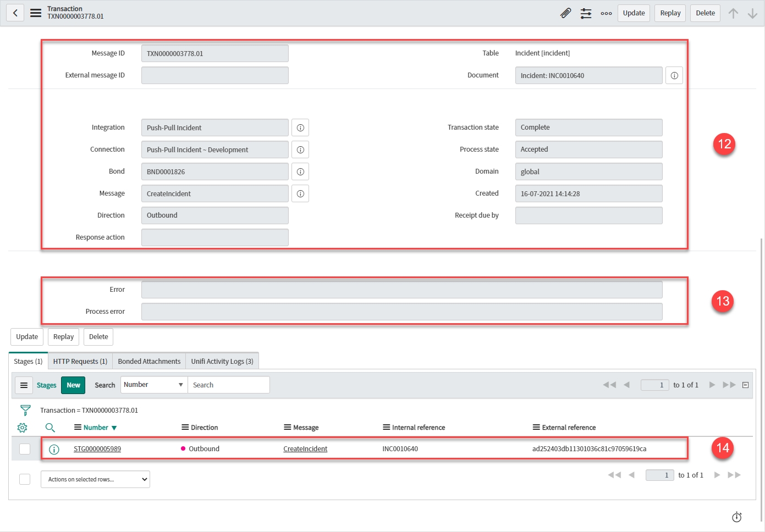Preview the Bond BND0001826 info icon
This screenshot has width=765, height=532.
(300, 171)
